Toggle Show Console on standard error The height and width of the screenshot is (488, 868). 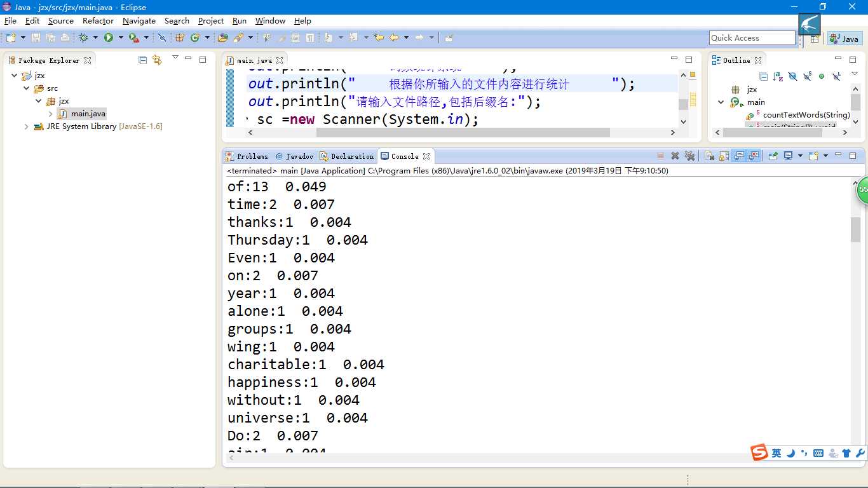(x=754, y=156)
